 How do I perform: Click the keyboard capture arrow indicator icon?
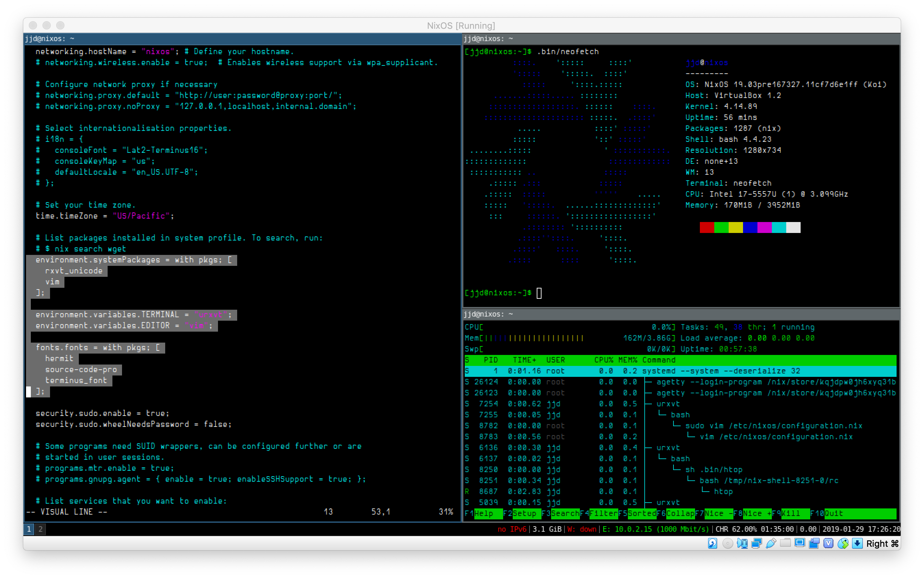click(x=858, y=543)
